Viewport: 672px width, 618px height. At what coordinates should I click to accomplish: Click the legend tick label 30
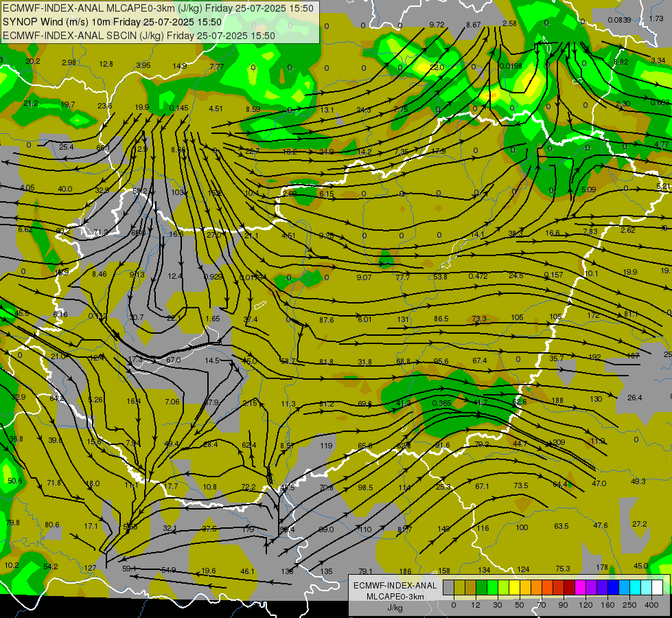point(498,605)
